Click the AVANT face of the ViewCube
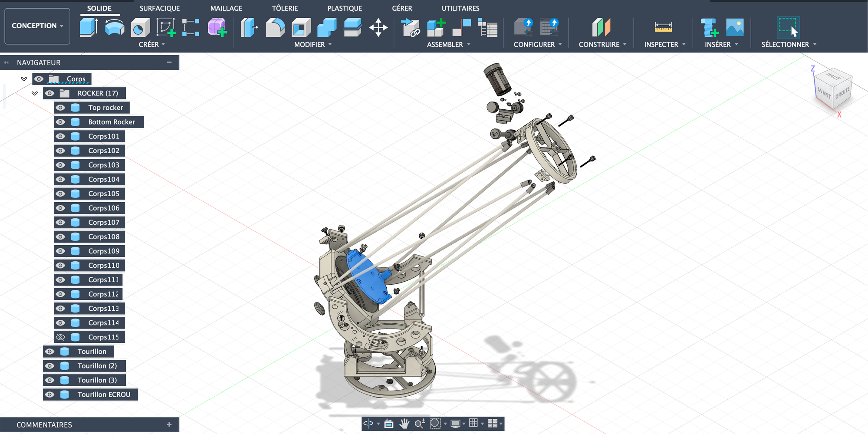The height and width of the screenshot is (434, 868). (x=824, y=92)
